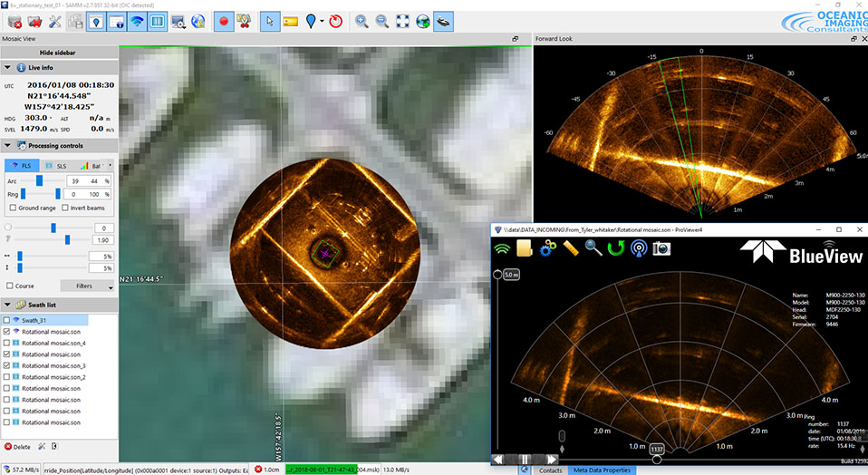Click the red circular arrow toolbar icon
Screen dimensions: 868x475
point(335,22)
